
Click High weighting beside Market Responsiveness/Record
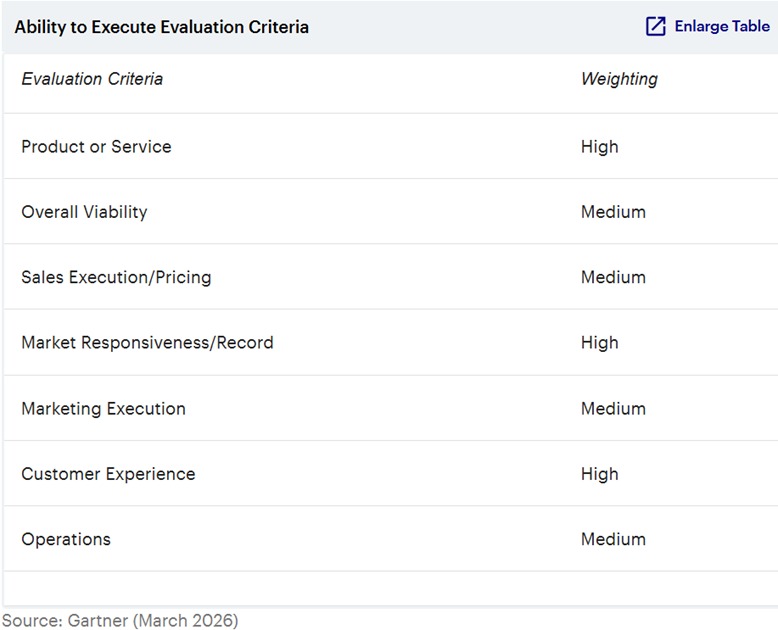(599, 342)
